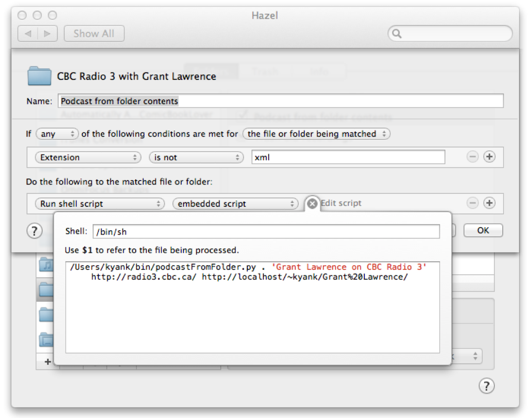The height and width of the screenshot is (418, 532).
Task: Click the 'Grant Lawrence on CBC Radio 3' script text
Action: pyautogui.click(x=349, y=267)
